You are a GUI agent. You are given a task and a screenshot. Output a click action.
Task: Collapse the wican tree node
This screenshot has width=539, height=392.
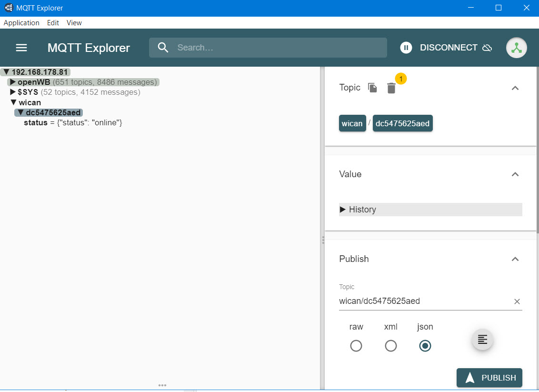point(13,102)
